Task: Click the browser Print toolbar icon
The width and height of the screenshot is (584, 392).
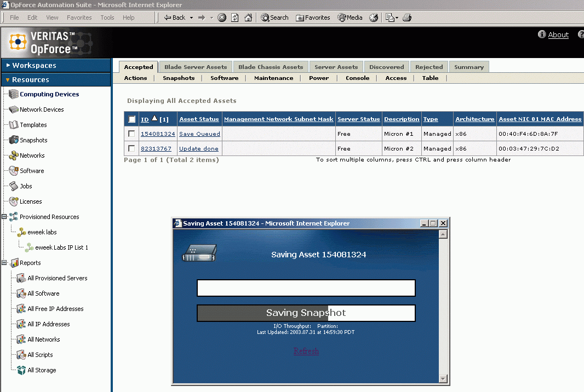Action: [x=407, y=18]
